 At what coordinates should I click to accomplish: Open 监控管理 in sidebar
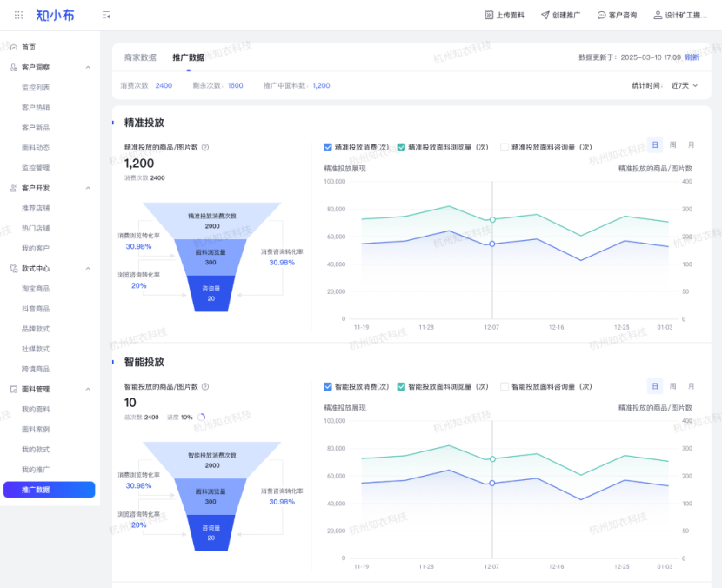coord(36,168)
